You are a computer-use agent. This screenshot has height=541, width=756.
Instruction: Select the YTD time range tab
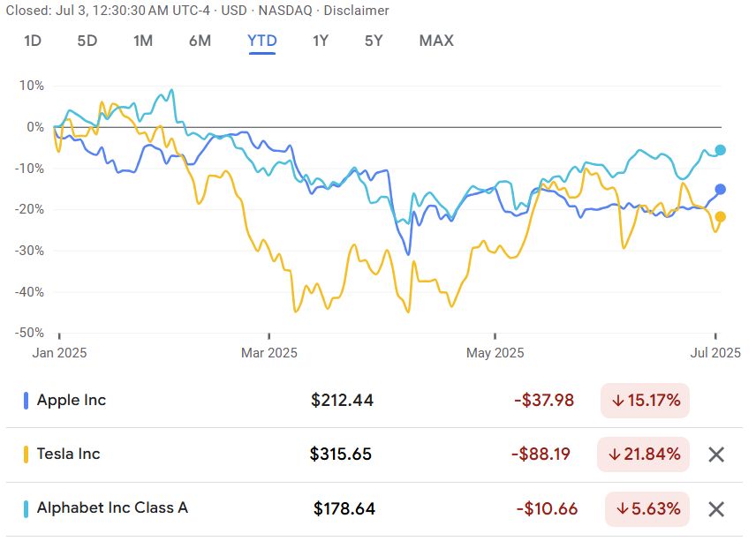[262, 41]
